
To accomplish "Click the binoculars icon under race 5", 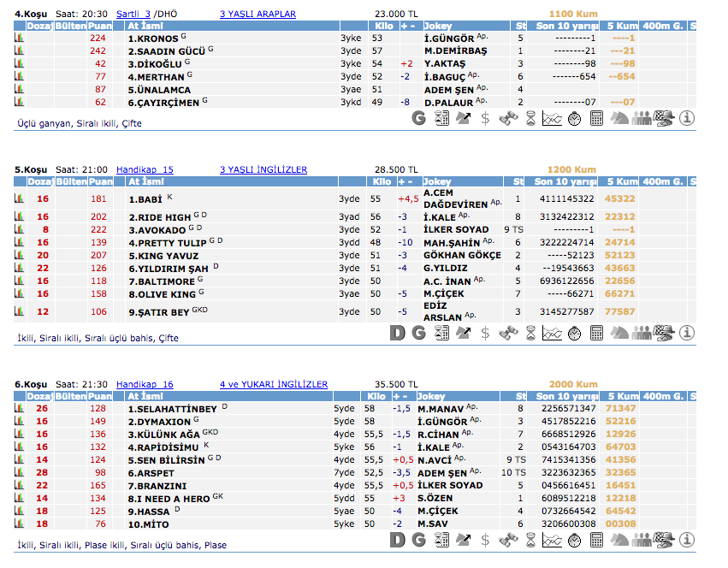I will click(x=508, y=333).
